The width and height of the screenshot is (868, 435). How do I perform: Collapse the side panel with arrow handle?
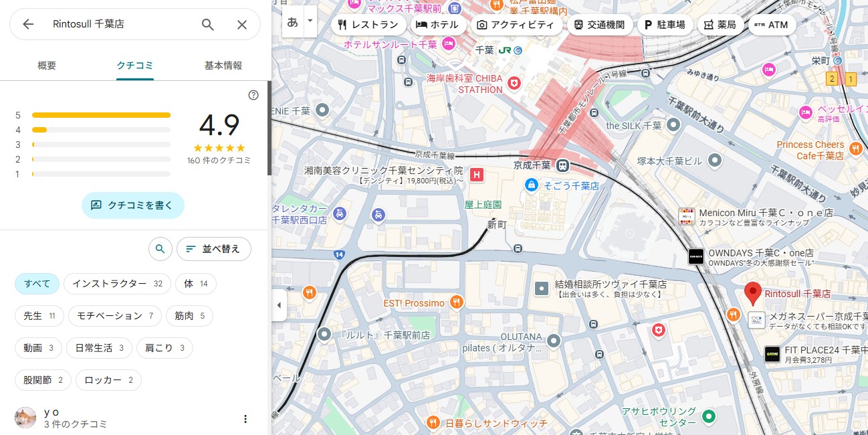pyautogui.click(x=279, y=306)
